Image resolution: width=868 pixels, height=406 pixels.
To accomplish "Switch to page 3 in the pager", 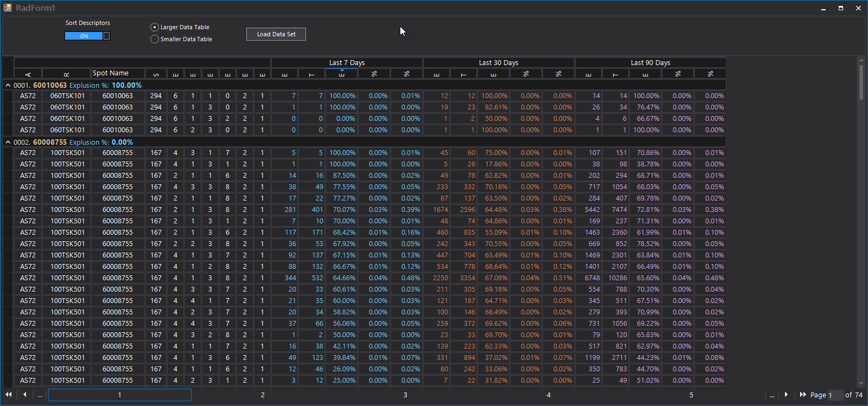I will pos(405,395).
